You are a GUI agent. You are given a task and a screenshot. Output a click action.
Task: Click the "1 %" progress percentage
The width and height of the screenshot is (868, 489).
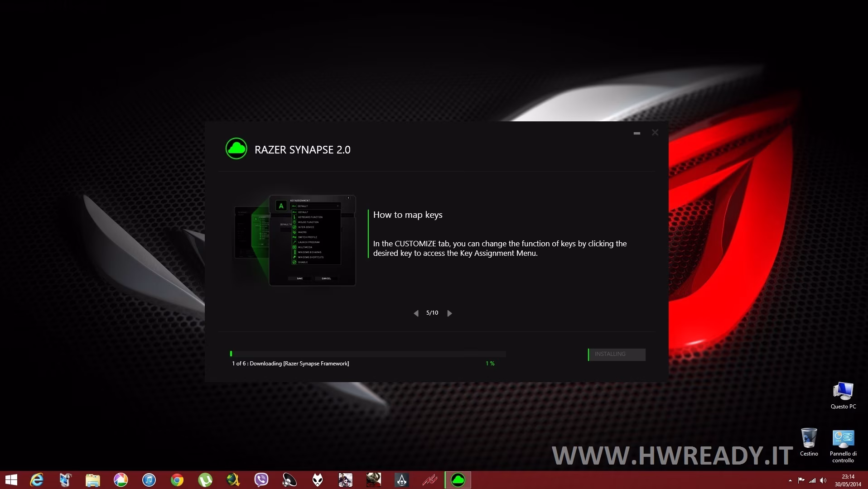tap(490, 364)
